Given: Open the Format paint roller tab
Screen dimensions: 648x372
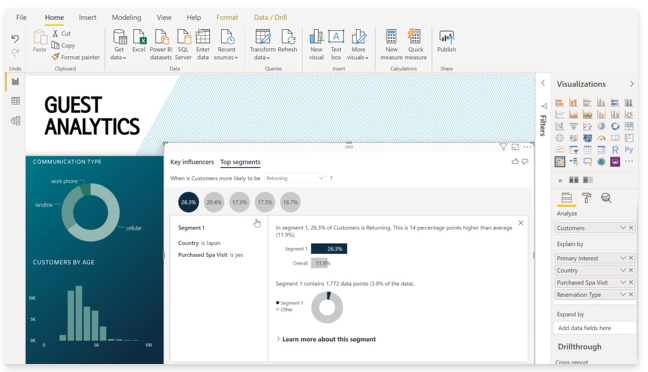Looking at the screenshot, I should tap(586, 198).
